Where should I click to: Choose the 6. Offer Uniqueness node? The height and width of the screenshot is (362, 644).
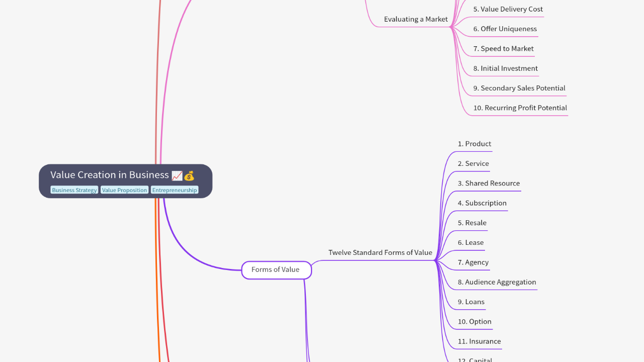point(505,29)
